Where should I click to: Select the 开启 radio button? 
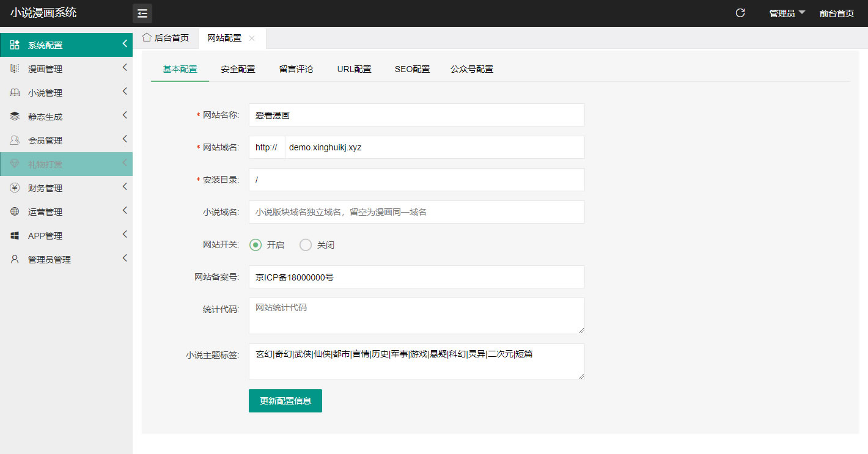point(256,245)
